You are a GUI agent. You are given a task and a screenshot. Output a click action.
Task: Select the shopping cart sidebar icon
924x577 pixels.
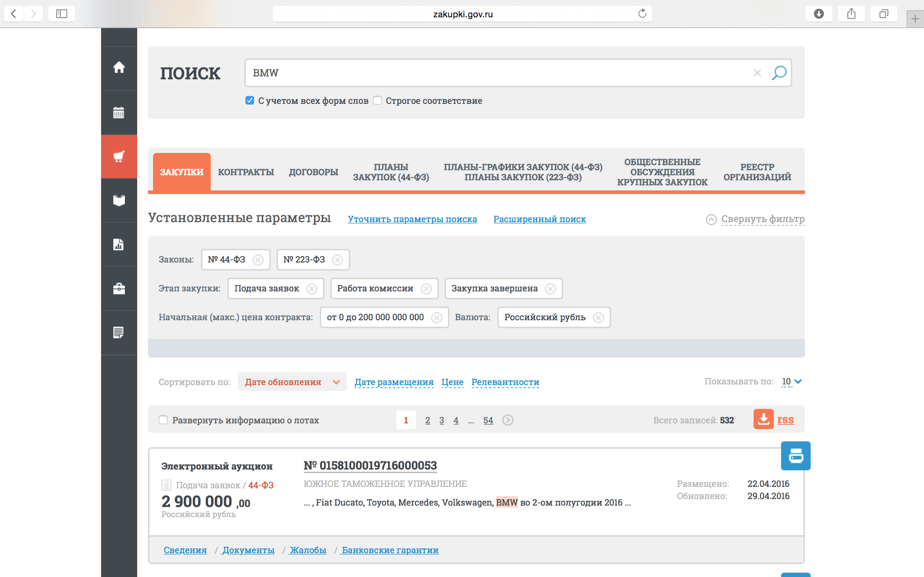pyautogui.click(x=119, y=157)
